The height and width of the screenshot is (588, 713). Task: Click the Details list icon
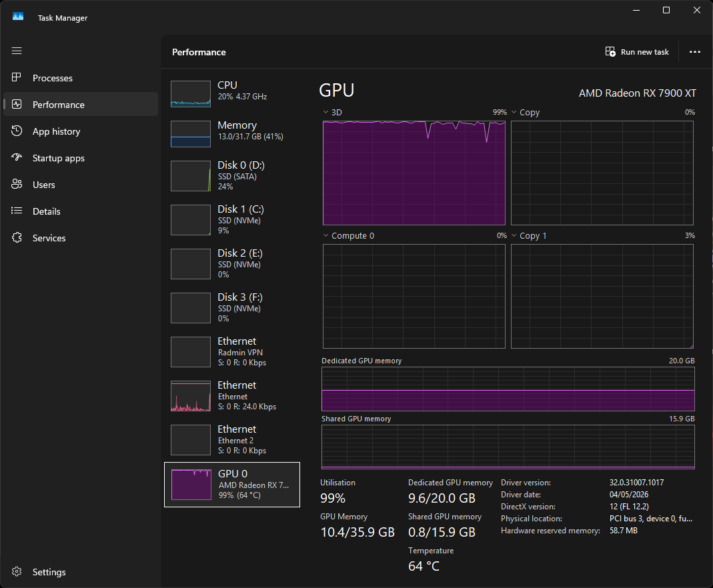point(17,211)
